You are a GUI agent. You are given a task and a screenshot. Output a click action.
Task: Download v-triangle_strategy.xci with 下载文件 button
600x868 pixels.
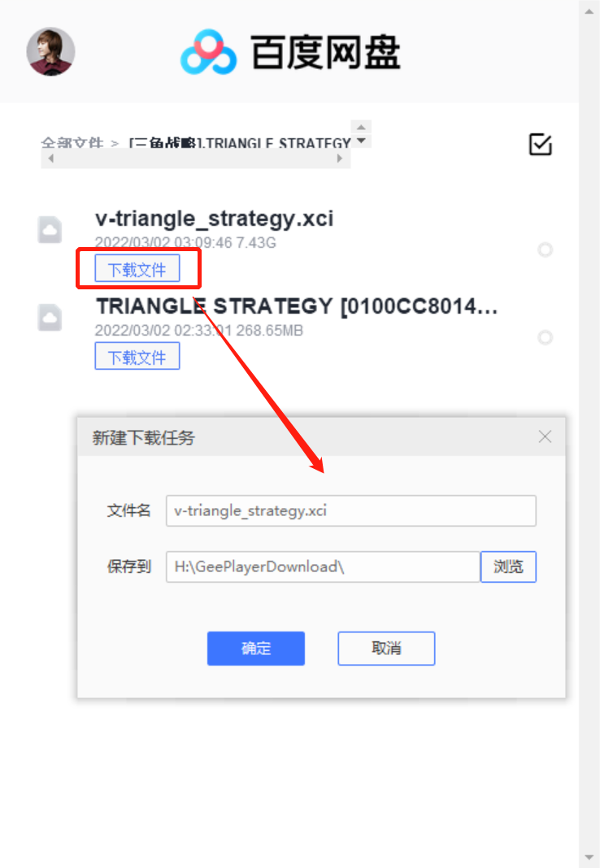137,268
